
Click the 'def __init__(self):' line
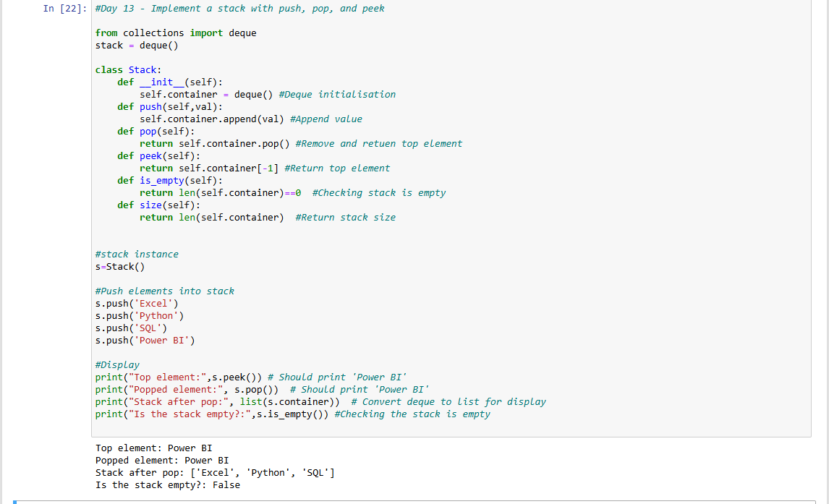pyautogui.click(x=170, y=82)
